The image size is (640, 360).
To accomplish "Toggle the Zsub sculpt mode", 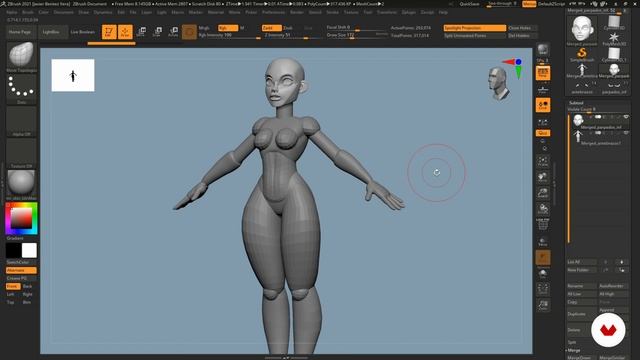I will tap(288, 28).
